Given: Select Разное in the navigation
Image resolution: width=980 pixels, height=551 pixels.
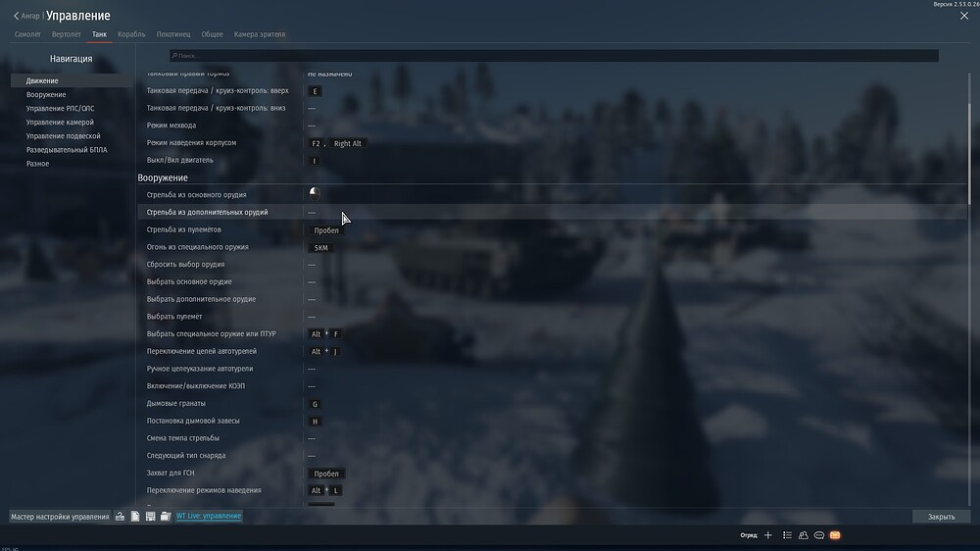Looking at the screenshot, I should coord(72,163).
